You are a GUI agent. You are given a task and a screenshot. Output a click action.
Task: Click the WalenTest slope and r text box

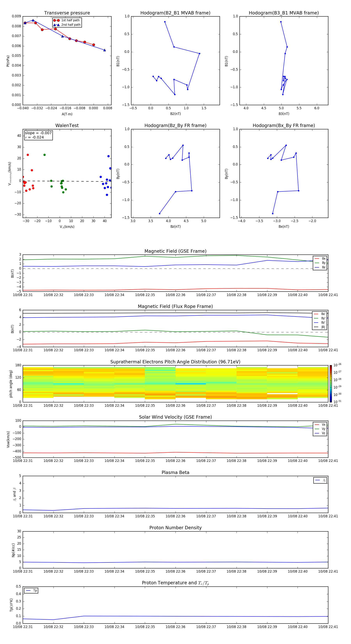[38, 135]
